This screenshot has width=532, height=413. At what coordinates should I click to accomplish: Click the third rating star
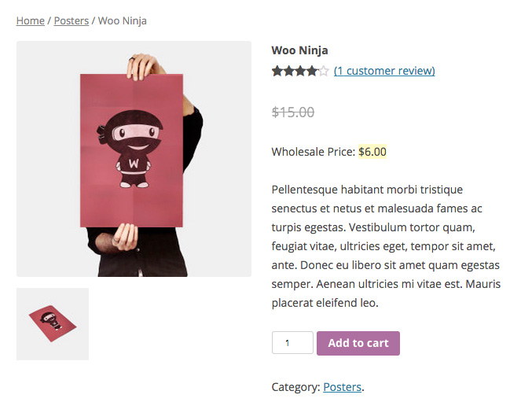pyautogui.click(x=300, y=71)
